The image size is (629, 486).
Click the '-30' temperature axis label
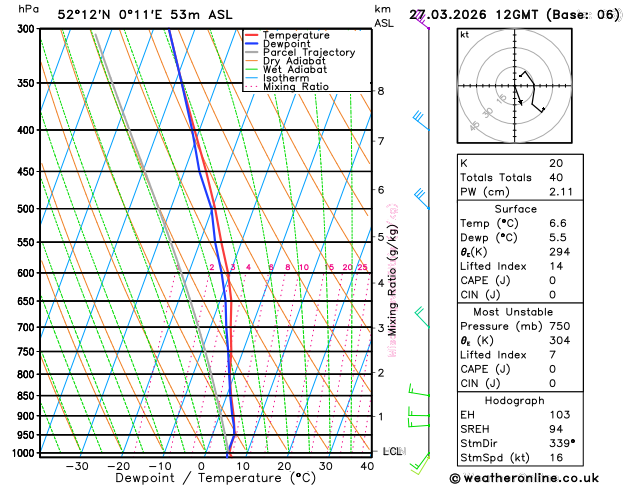(77, 466)
